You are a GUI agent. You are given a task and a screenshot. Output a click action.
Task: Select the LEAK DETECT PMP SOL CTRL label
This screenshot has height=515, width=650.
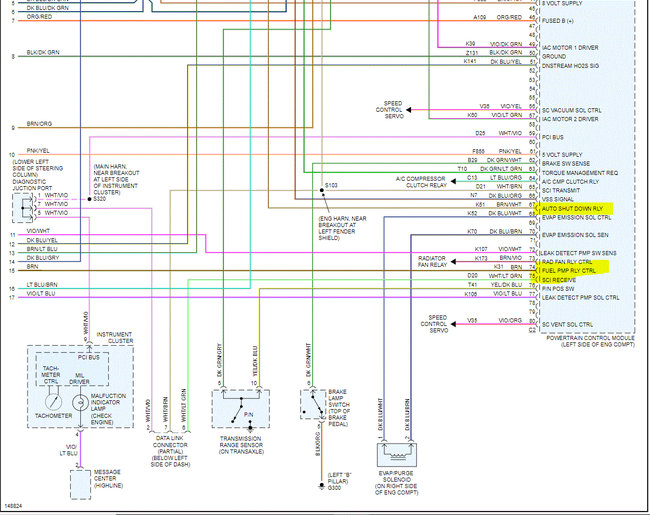pyautogui.click(x=581, y=298)
